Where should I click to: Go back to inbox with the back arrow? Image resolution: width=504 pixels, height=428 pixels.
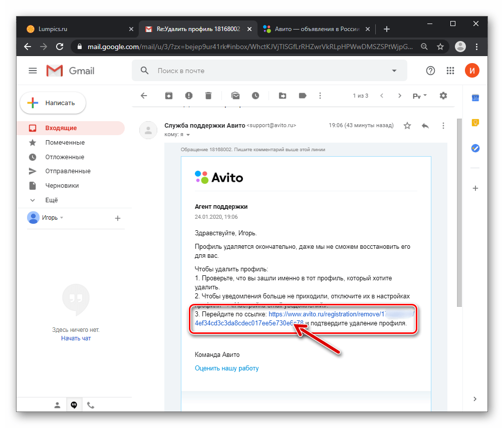pos(144,96)
